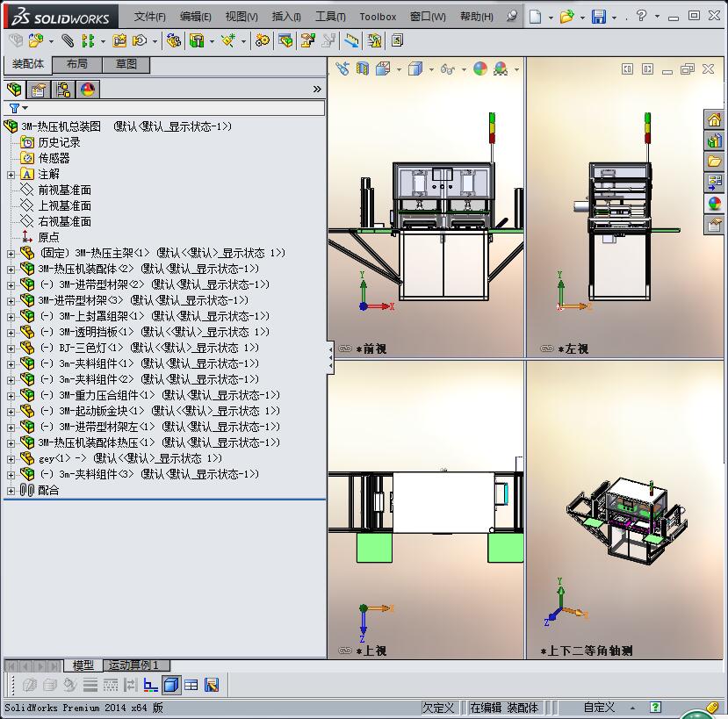Image resolution: width=728 pixels, height=719 pixels.
Task: Expand the 注解 annotations tree node
Action: click(x=11, y=175)
